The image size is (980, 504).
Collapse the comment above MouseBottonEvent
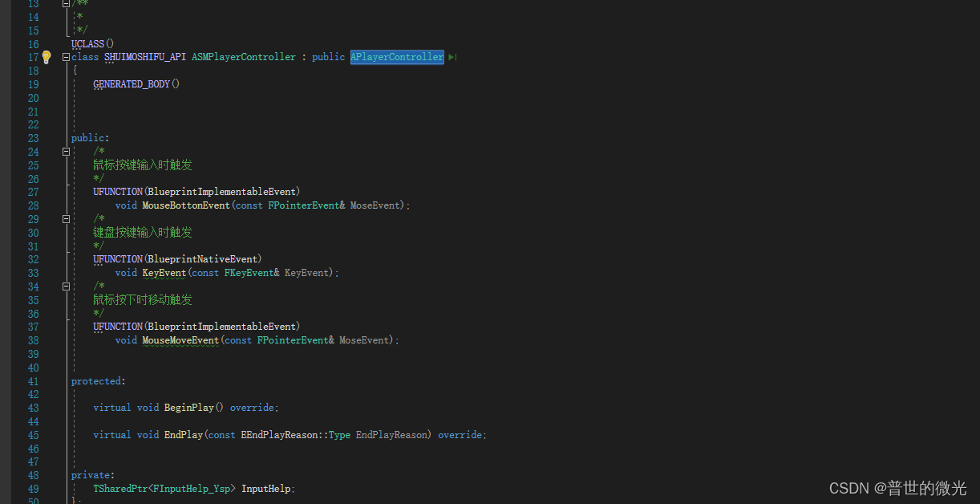click(x=65, y=151)
